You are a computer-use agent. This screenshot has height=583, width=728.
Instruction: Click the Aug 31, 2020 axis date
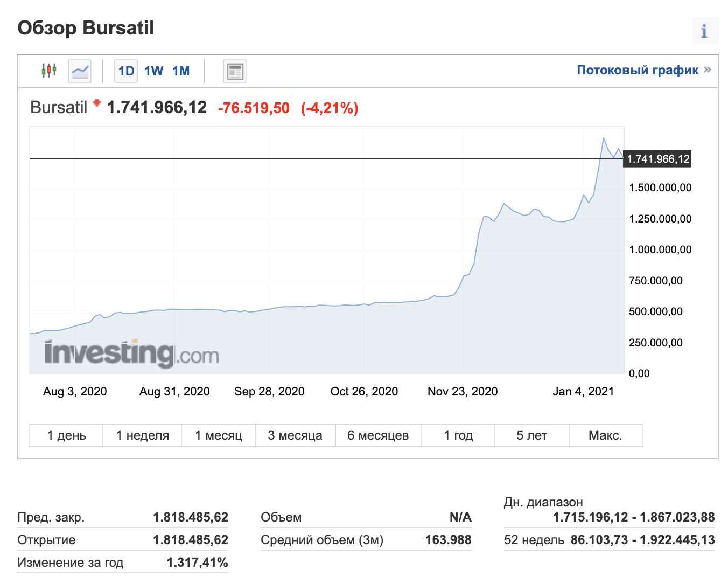(x=174, y=392)
